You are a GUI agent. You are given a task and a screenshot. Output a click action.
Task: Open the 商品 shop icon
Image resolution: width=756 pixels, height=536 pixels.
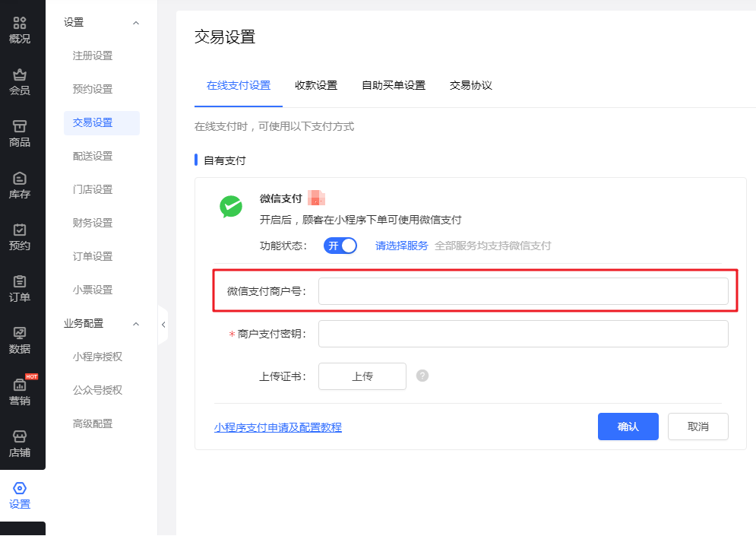20,126
